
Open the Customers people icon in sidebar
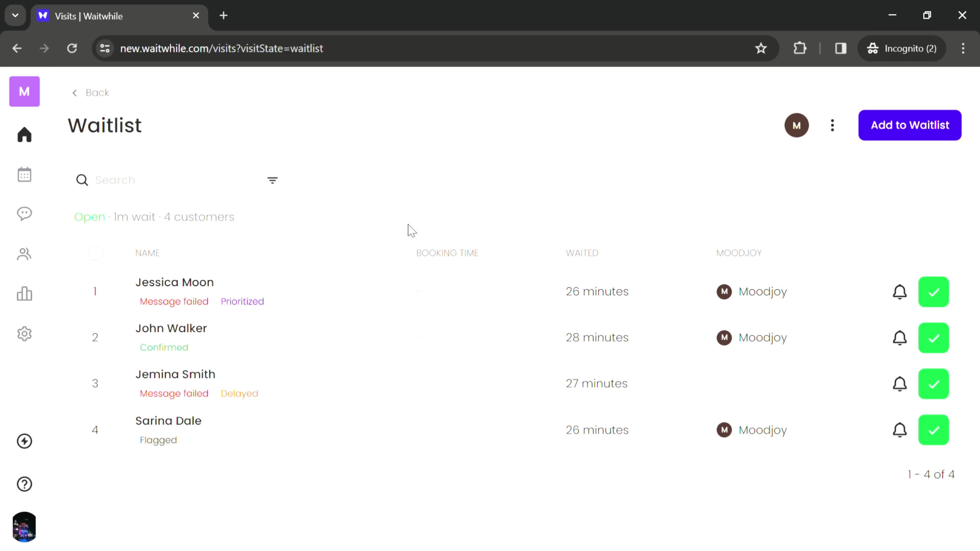(24, 254)
